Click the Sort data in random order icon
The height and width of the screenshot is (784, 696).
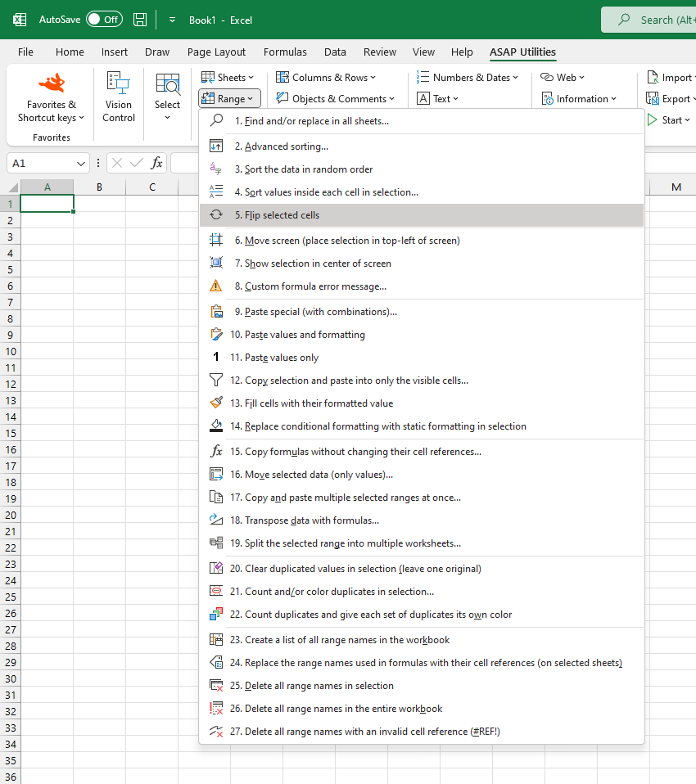tap(216, 169)
